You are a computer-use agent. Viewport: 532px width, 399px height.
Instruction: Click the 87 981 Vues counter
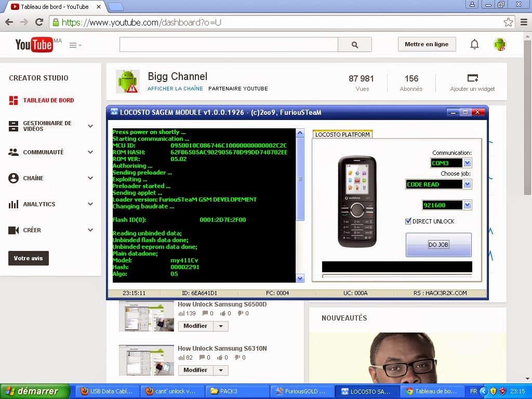(362, 83)
